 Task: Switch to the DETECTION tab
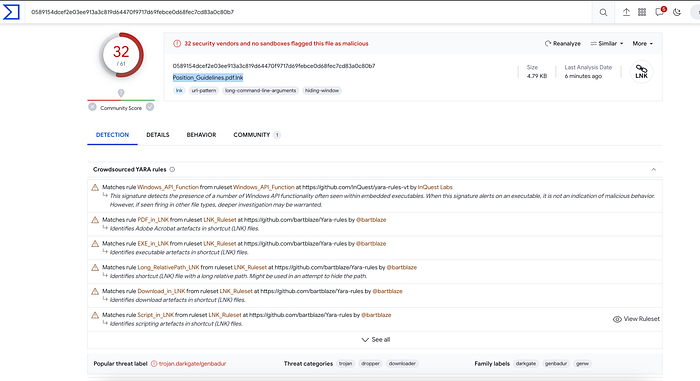tap(112, 135)
